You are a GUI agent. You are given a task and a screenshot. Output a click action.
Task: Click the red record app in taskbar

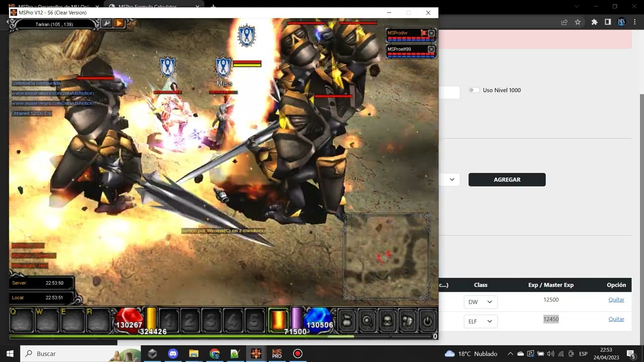[x=297, y=353]
